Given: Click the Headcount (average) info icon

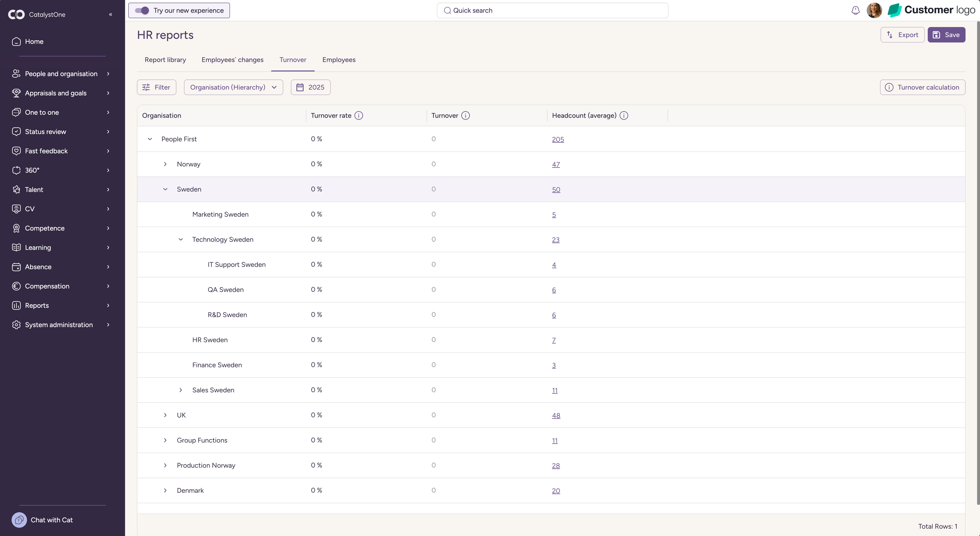Looking at the screenshot, I should point(624,115).
